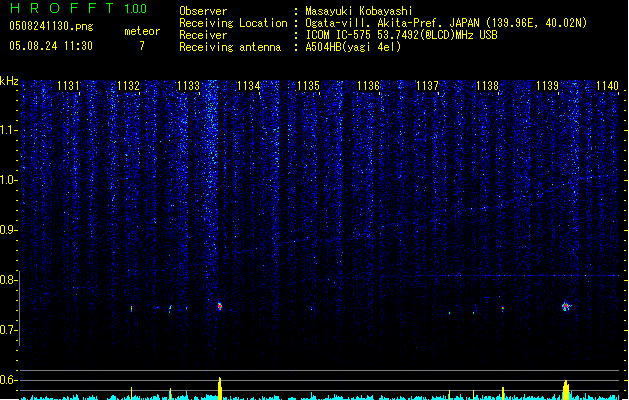Click the large meteor echo after 1139
Screen dimensions: 629x400
click(x=566, y=307)
